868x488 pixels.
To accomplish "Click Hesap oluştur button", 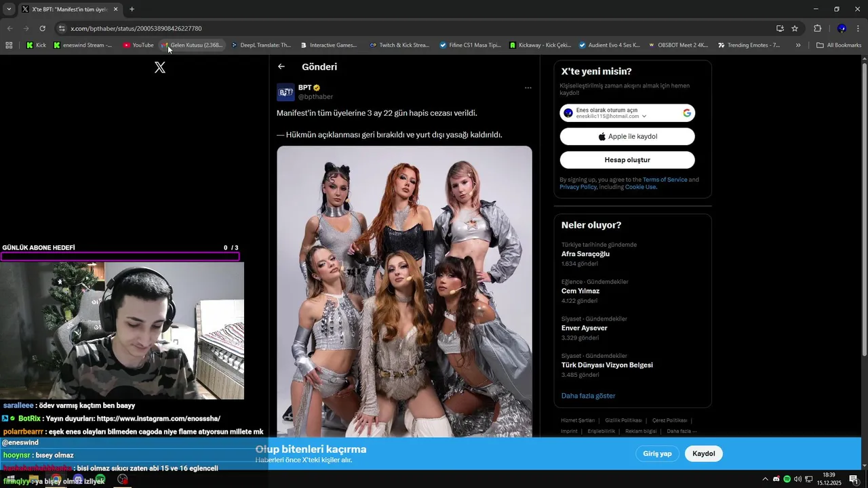I will click(x=627, y=160).
